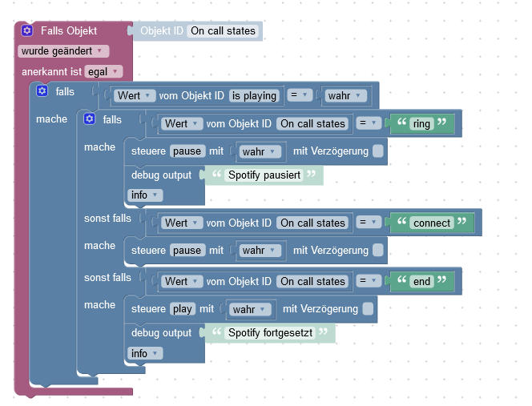Open gear settings on Falls Objekt block
The image size is (532, 406).
(26, 31)
